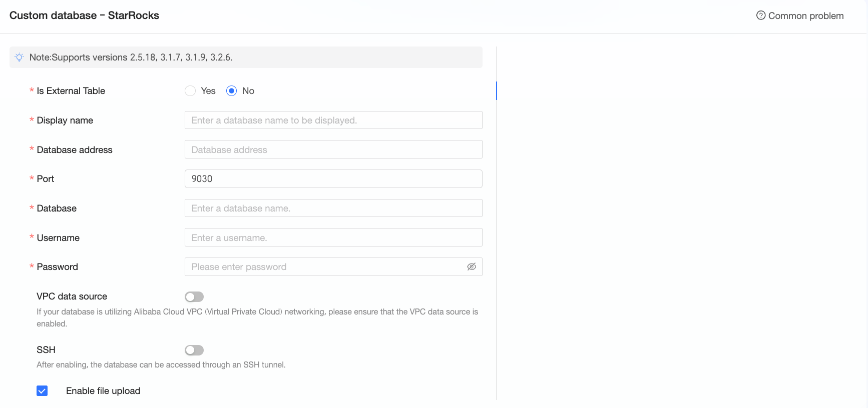Image resolution: width=868 pixels, height=408 pixels.
Task: Enable the VPC data source switch
Action: [194, 297]
